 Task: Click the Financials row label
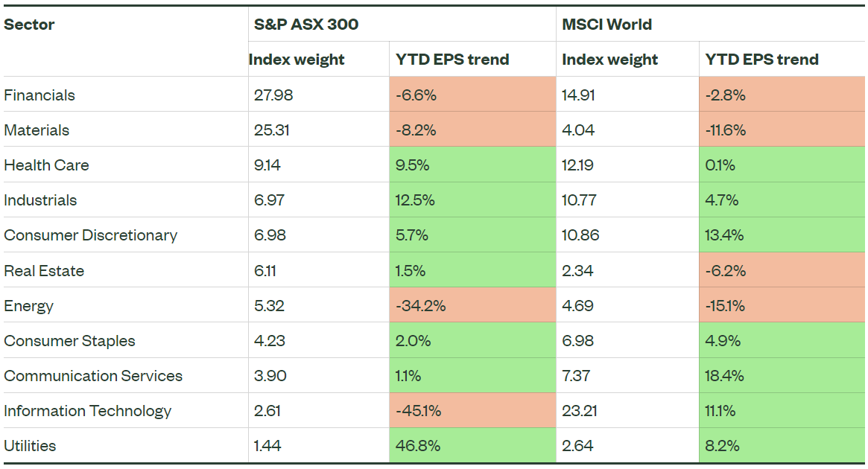[39, 95]
